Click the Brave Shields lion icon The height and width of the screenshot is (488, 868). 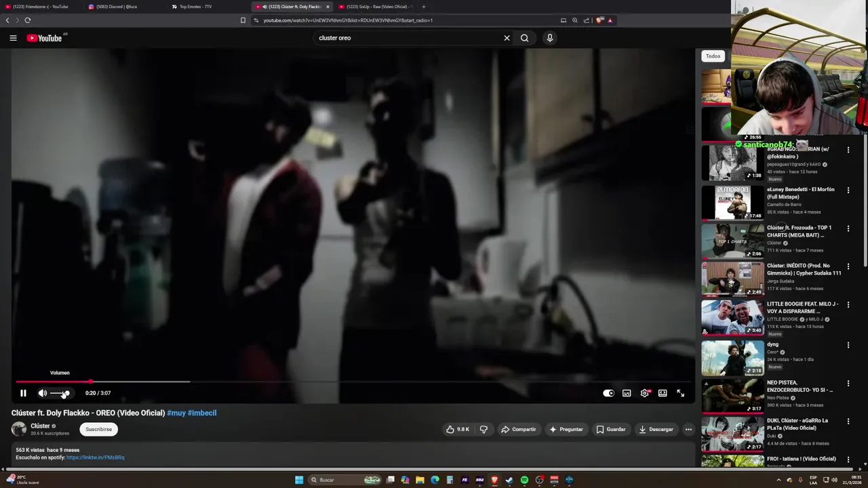click(x=599, y=20)
